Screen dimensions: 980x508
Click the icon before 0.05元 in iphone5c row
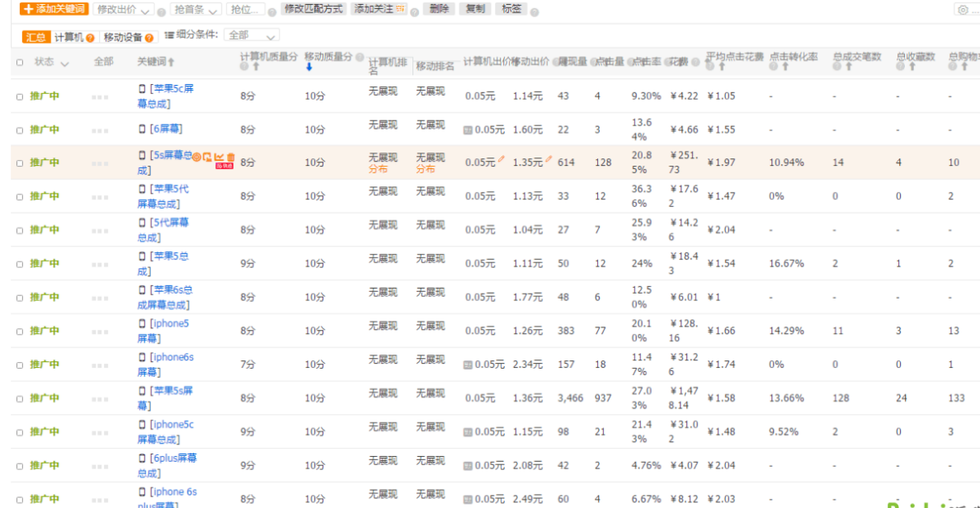[x=468, y=432]
